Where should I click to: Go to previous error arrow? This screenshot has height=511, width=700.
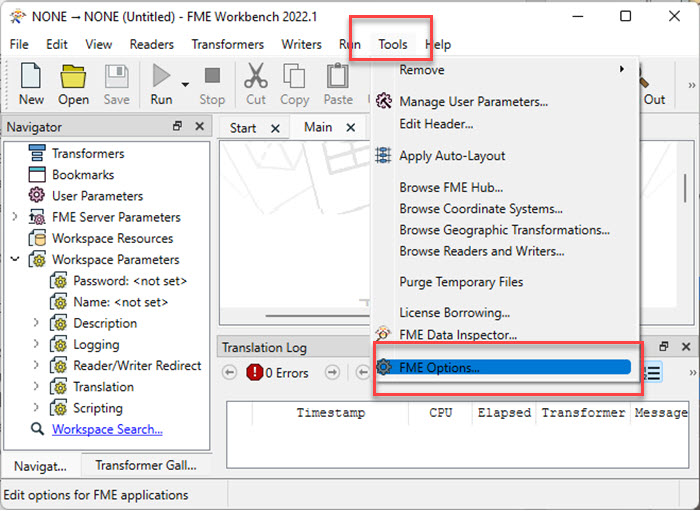(x=229, y=372)
